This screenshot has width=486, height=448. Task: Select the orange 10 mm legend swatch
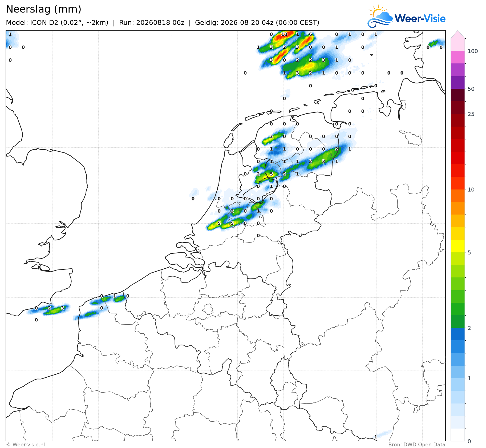(x=458, y=196)
